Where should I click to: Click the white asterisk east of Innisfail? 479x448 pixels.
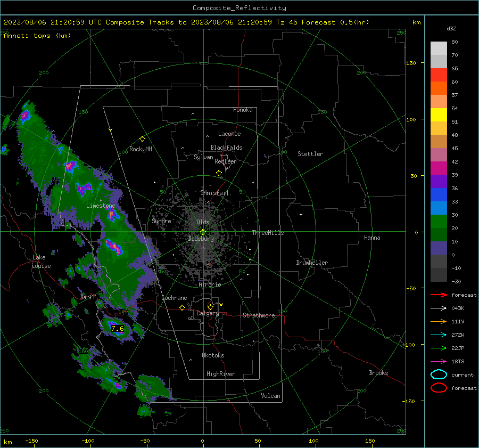click(253, 183)
